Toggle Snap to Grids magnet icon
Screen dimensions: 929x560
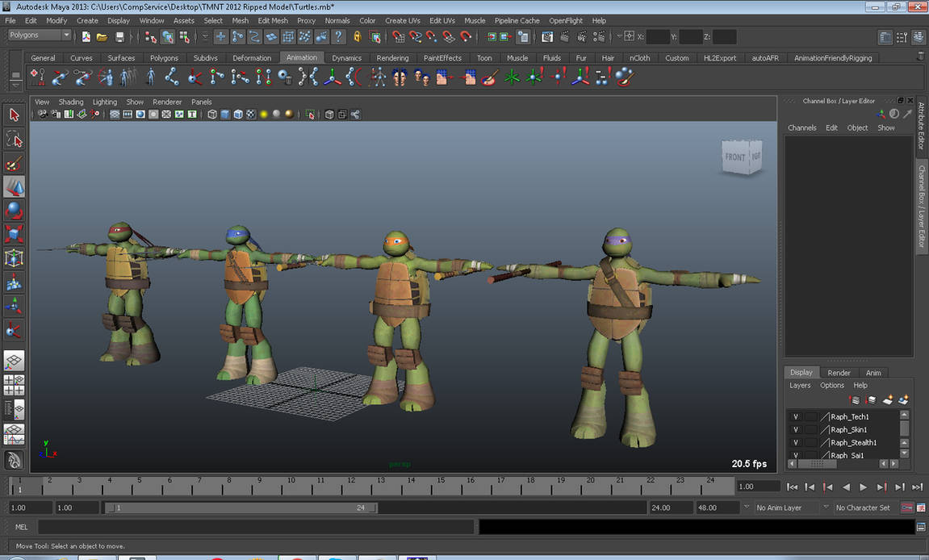(398, 37)
